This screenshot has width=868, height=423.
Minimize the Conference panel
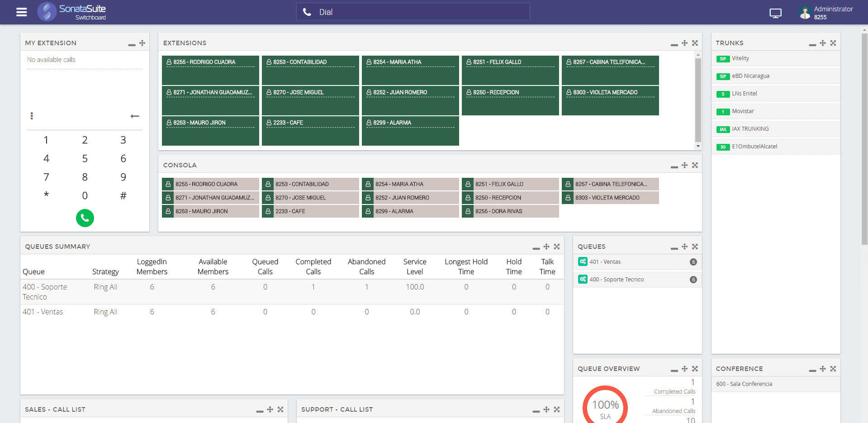coord(812,370)
